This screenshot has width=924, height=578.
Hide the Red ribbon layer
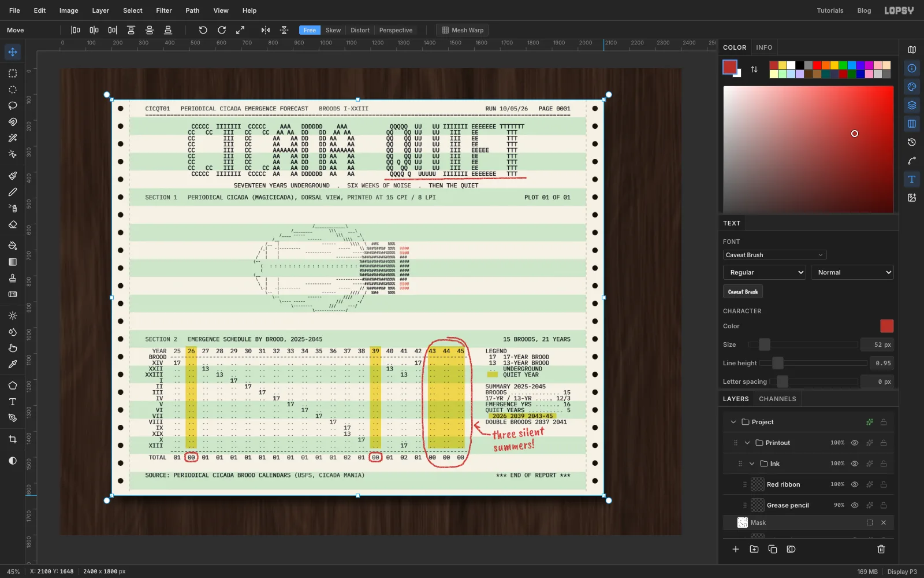coord(855,484)
